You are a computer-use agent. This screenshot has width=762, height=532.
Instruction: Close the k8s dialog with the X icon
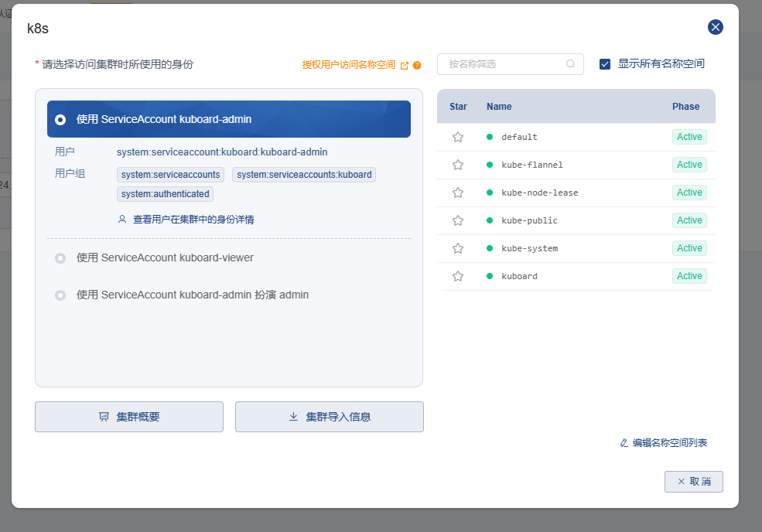(716, 27)
